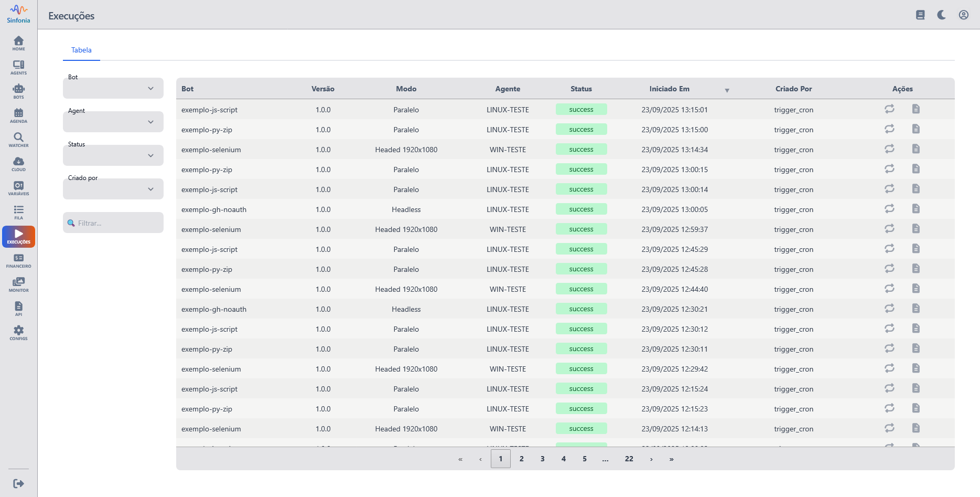Open the Monitor sidebar page

tap(18, 284)
